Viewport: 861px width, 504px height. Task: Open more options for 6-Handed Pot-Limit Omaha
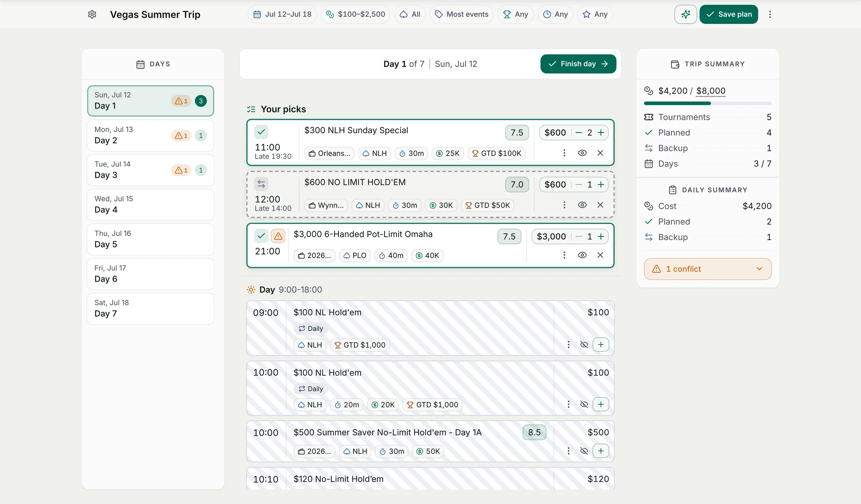(x=564, y=255)
